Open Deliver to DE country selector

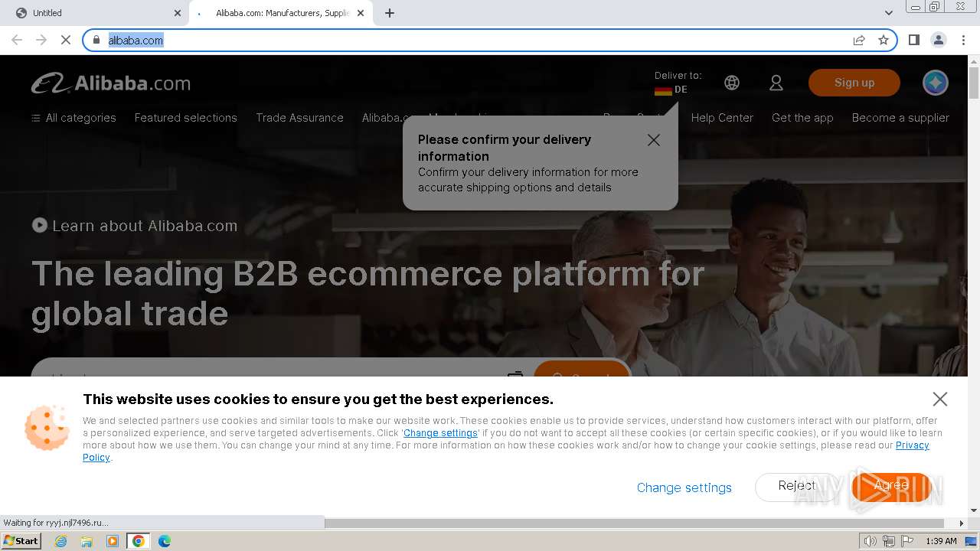[x=678, y=83]
